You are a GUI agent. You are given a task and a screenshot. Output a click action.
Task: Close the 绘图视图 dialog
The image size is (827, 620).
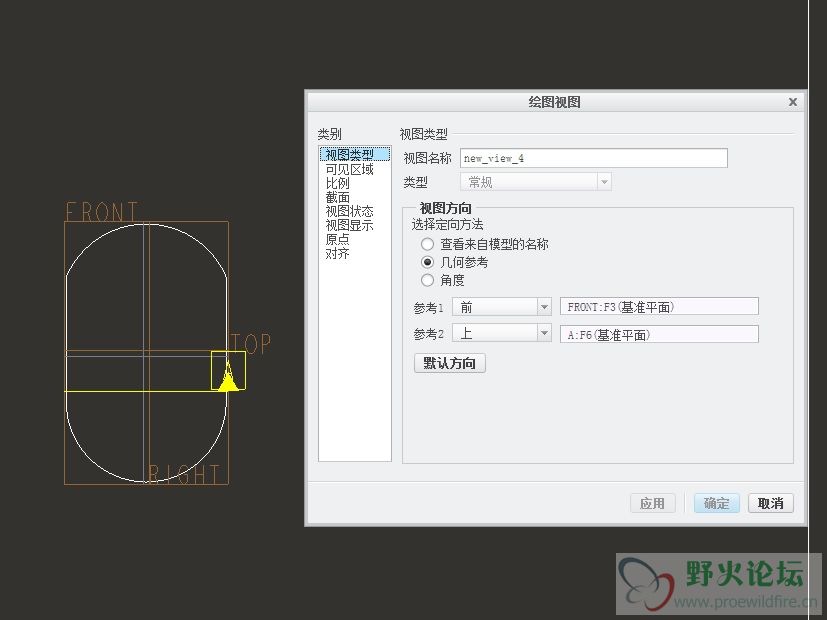click(x=793, y=102)
